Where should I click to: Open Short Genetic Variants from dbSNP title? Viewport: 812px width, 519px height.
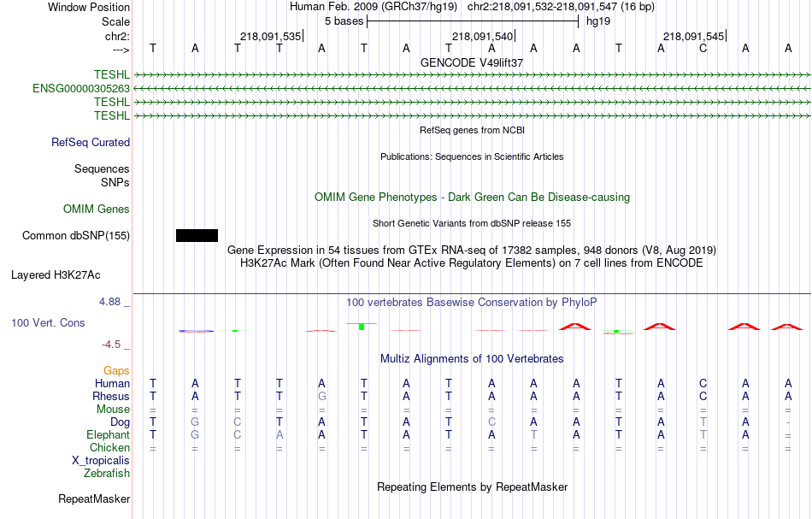(x=472, y=223)
